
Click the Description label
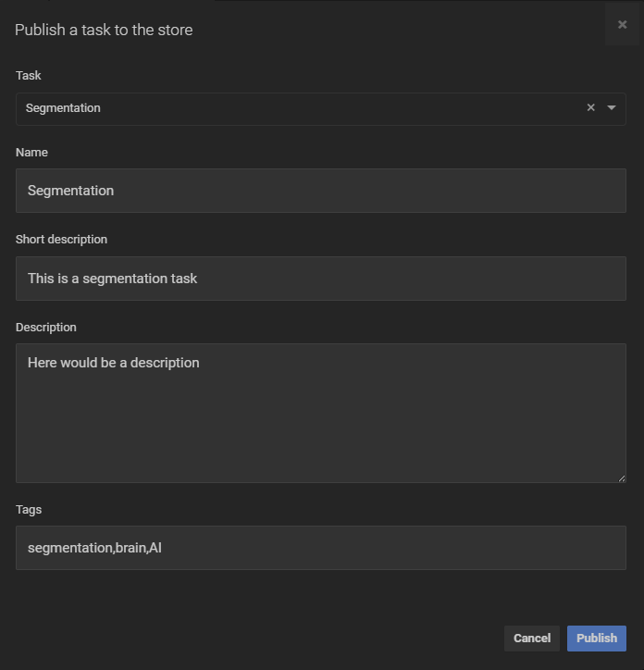coord(46,328)
